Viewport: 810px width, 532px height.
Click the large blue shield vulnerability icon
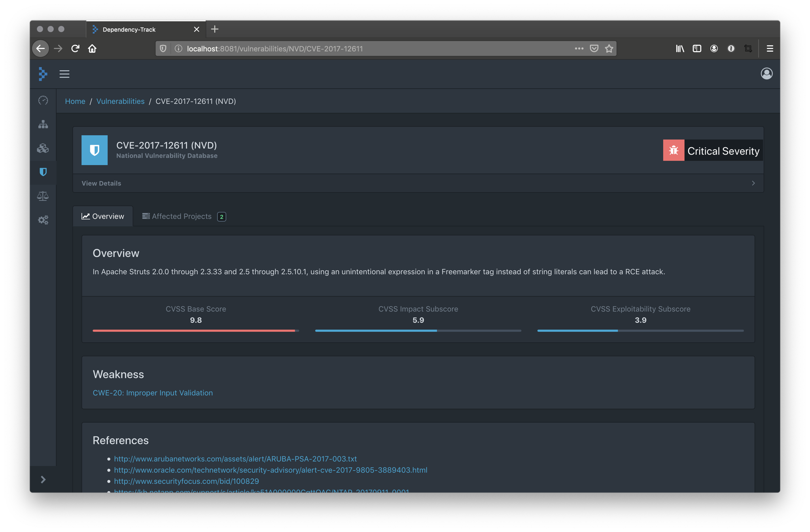[x=95, y=150]
